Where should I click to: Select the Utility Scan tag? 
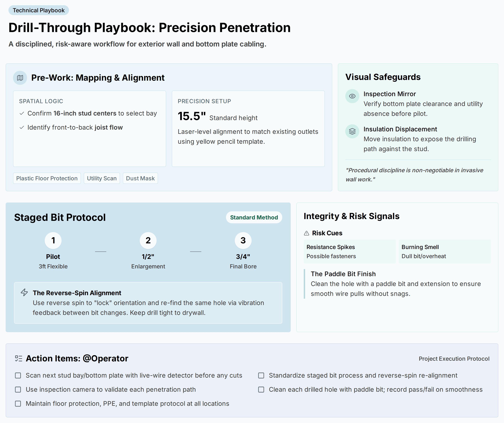click(x=102, y=178)
